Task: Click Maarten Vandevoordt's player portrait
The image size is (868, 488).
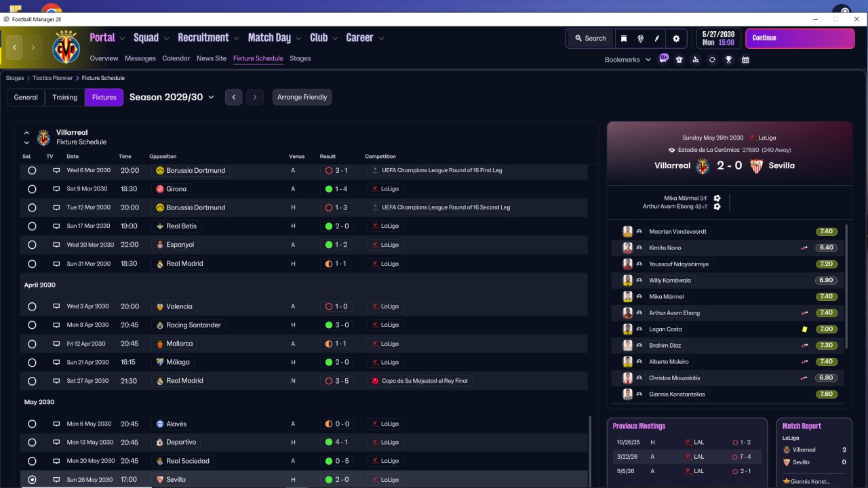Action: tap(627, 232)
